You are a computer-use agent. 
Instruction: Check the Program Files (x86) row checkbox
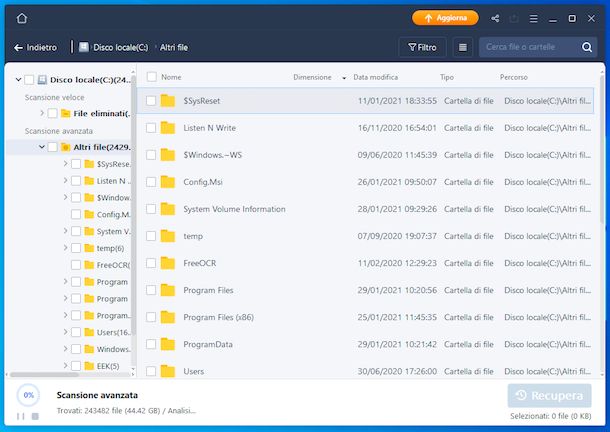(151, 317)
